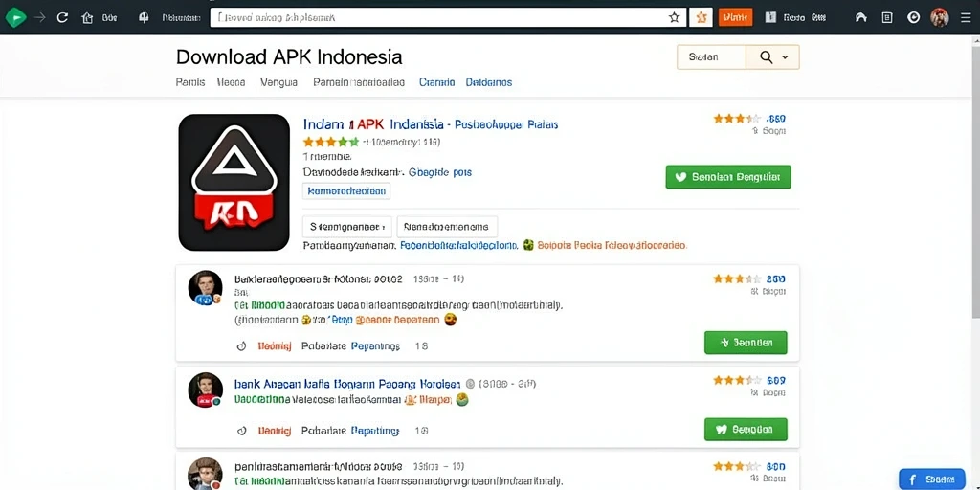This screenshot has height=490, width=980.
Task: Click the star rating beside '609'
Action: tap(738, 380)
